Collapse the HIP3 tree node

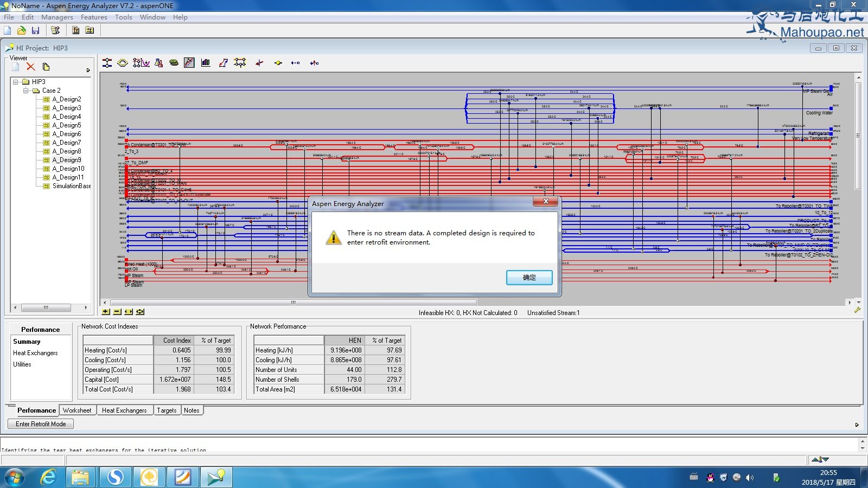coord(16,82)
